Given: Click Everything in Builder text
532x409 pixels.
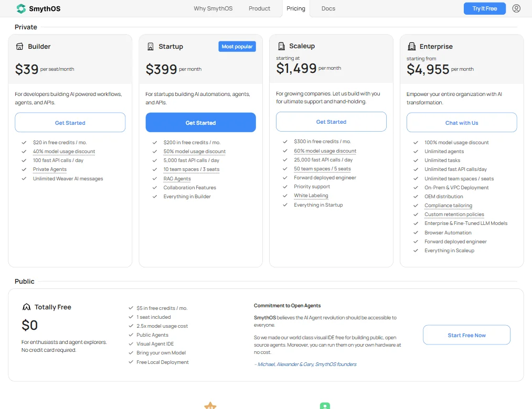Looking at the screenshot, I should pos(187,196).
